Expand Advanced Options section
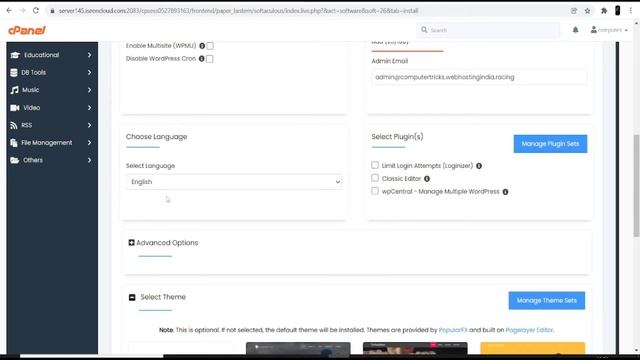The height and width of the screenshot is (360, 640). (x=131, y=243)
